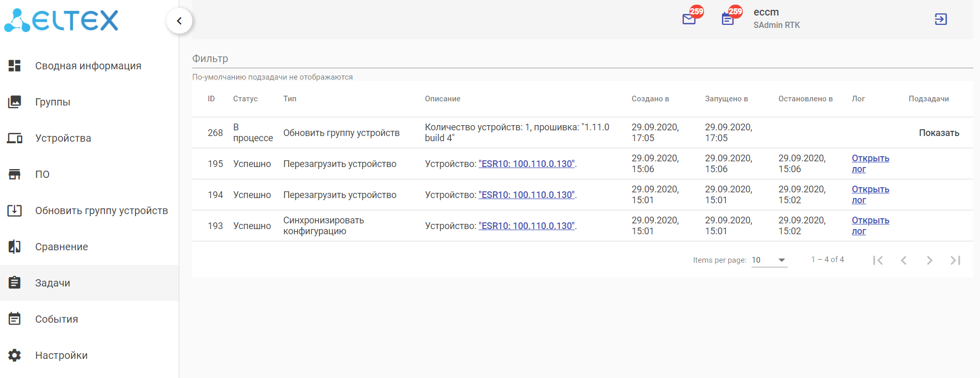
Task: Click the Сводная информация dashboard icon
Action: [14, 66]
